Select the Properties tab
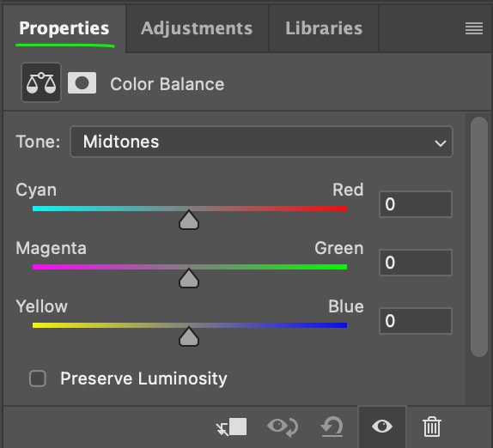The height and width of the screenshot is (448, 493). coord(64,28)
